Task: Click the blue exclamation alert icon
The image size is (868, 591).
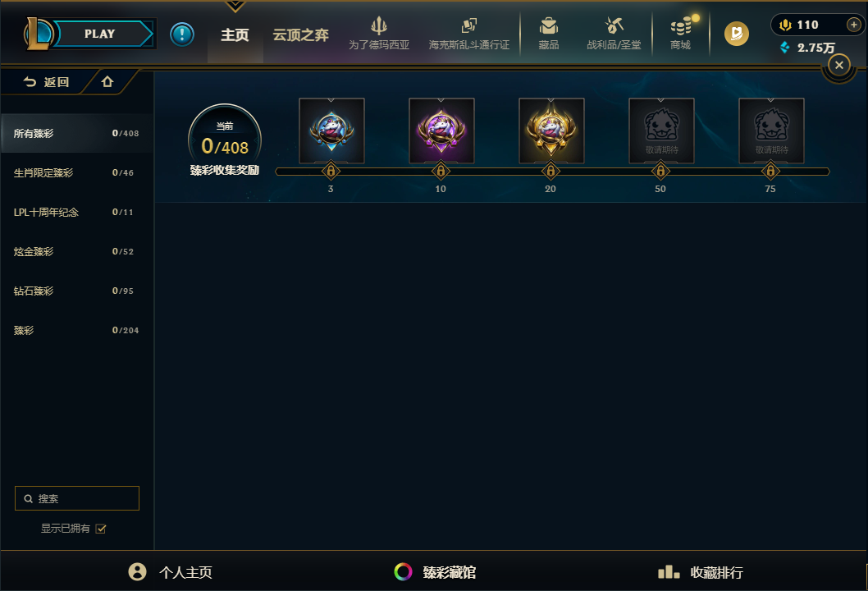Action: pyautogui.click(x=181, y=34)
